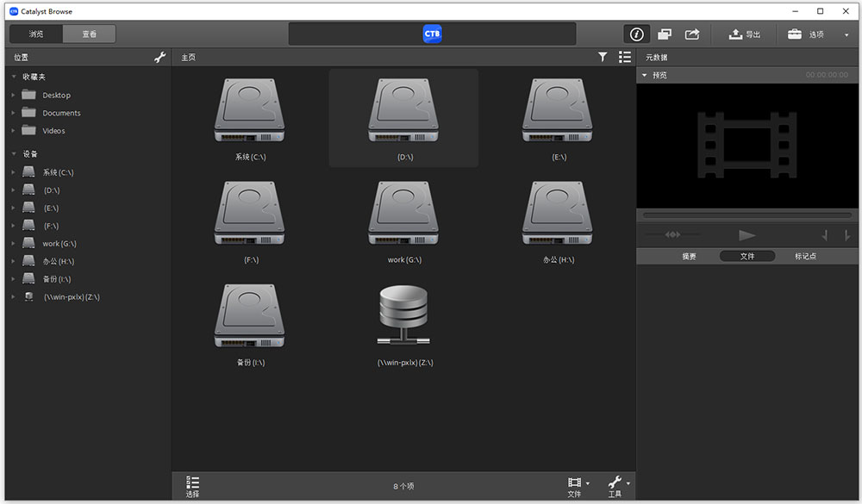Screen dimensions: 862x504
Task: Open 系统 (C:\) drive thumbnail in main area
Action: coord(250,110)
